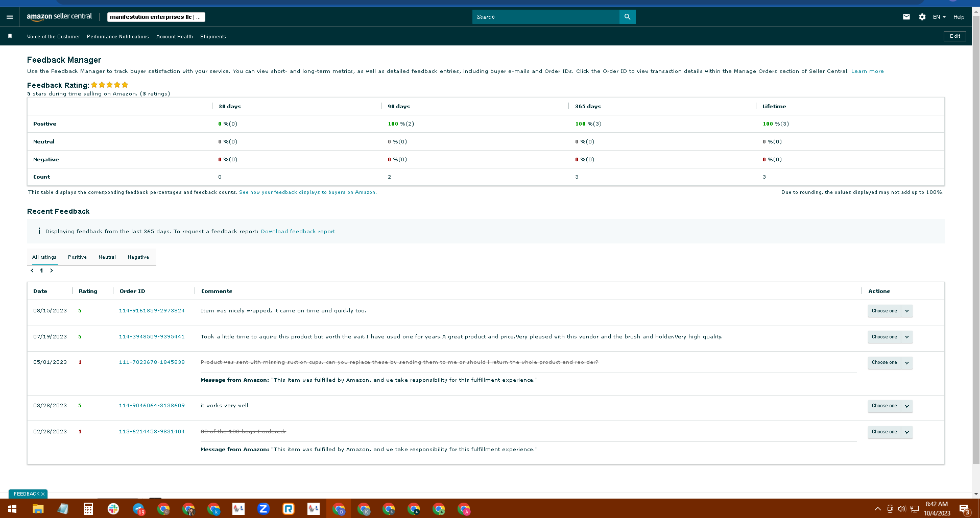The width and height of the screenshot is (980, 518).
Task: Open Chrome profile D in taskbar
Action: (x=339, y=509)
